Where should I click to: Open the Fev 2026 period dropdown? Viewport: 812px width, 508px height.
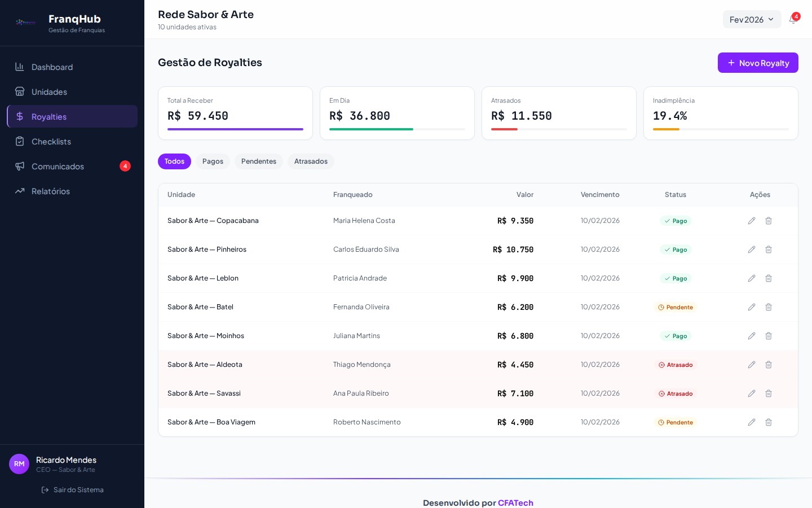point(751,20)
